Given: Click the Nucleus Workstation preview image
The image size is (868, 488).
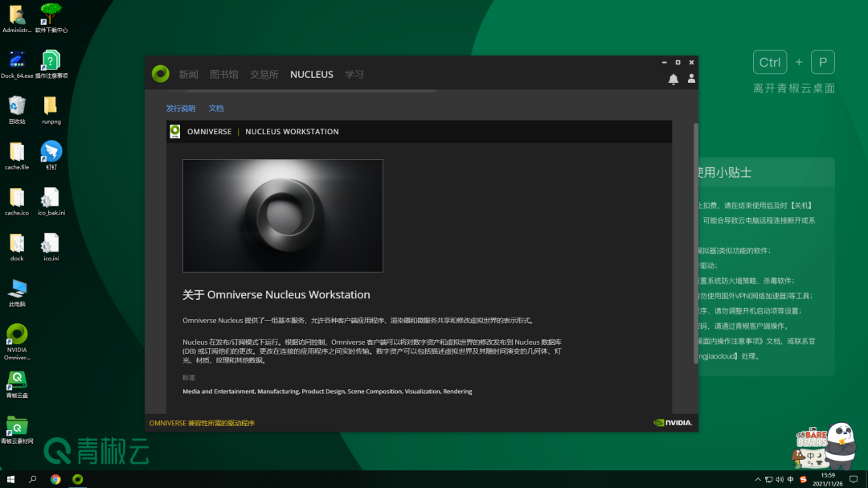Looking at the screenshot, I should [283, 215].
